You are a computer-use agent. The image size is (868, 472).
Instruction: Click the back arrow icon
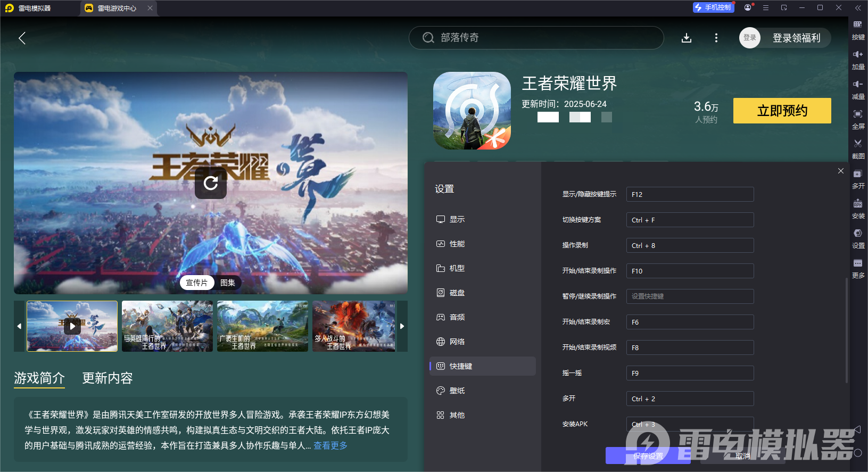click(x=22, y=38)
